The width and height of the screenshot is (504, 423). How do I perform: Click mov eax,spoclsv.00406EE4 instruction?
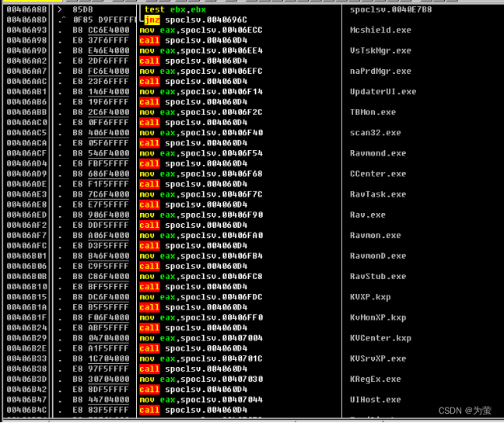click(201, 51)
